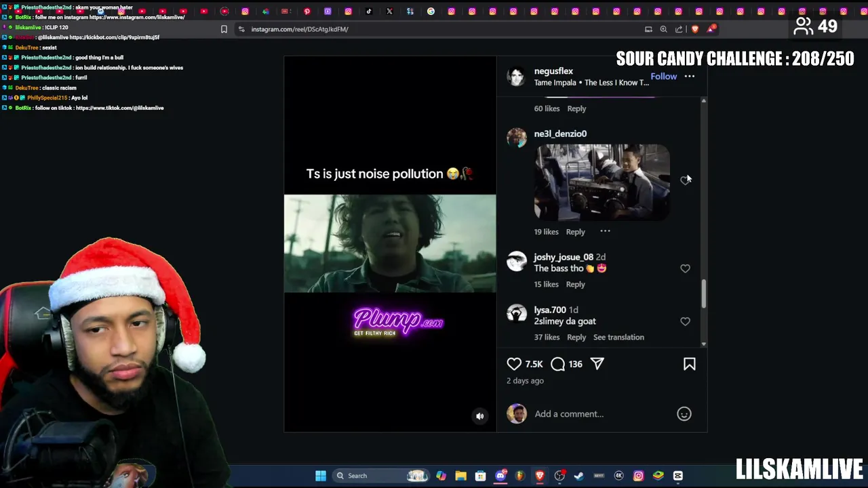The height and width of the screenshot is (488, 868).
Task: Reply to lysa.700's comment
Action: pos(576,337)
